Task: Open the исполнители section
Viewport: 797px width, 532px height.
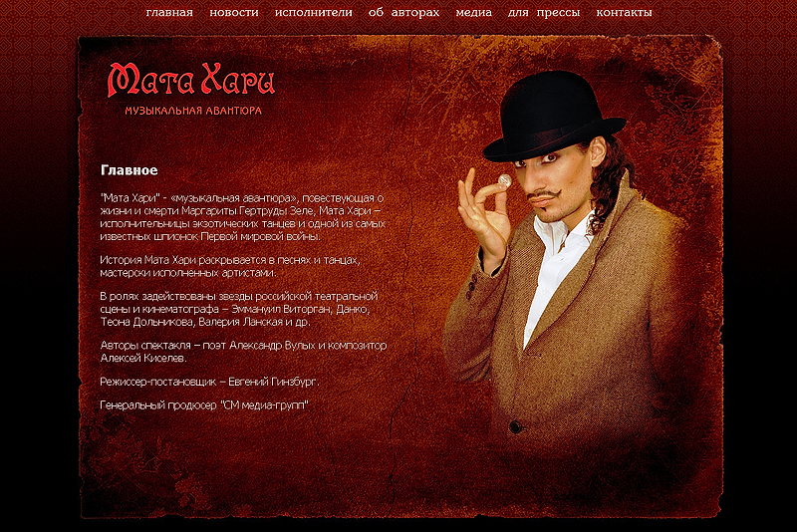Action: pos(314,12)
